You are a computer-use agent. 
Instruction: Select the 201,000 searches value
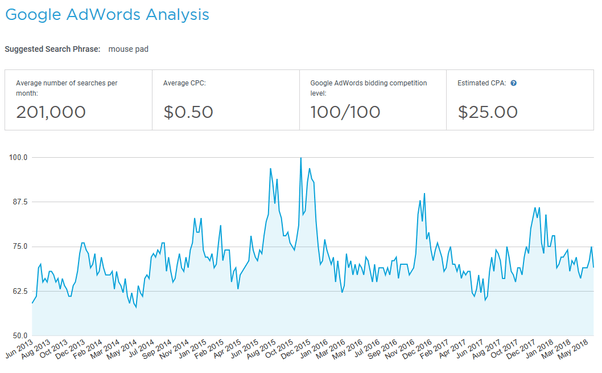[51, 112]
